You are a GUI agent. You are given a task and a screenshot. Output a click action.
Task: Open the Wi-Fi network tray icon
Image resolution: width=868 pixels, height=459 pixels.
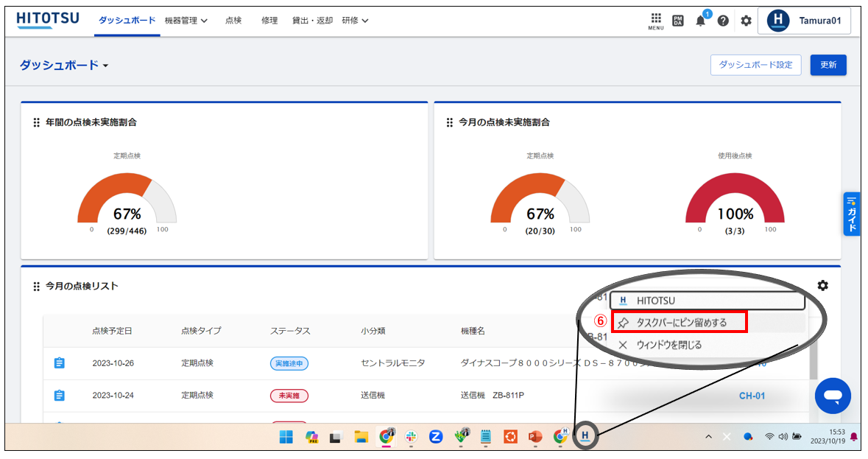pyautogui.click(x=769, y=436)
